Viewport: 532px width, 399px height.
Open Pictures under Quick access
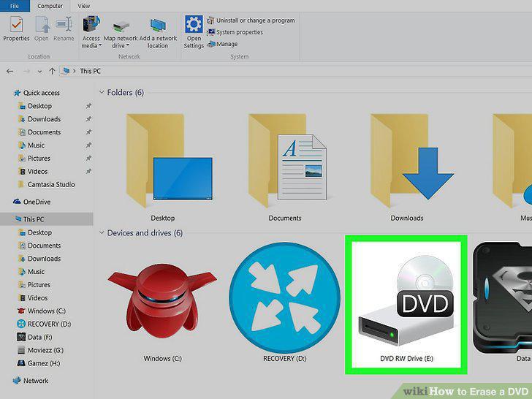[x=34, y=158]
